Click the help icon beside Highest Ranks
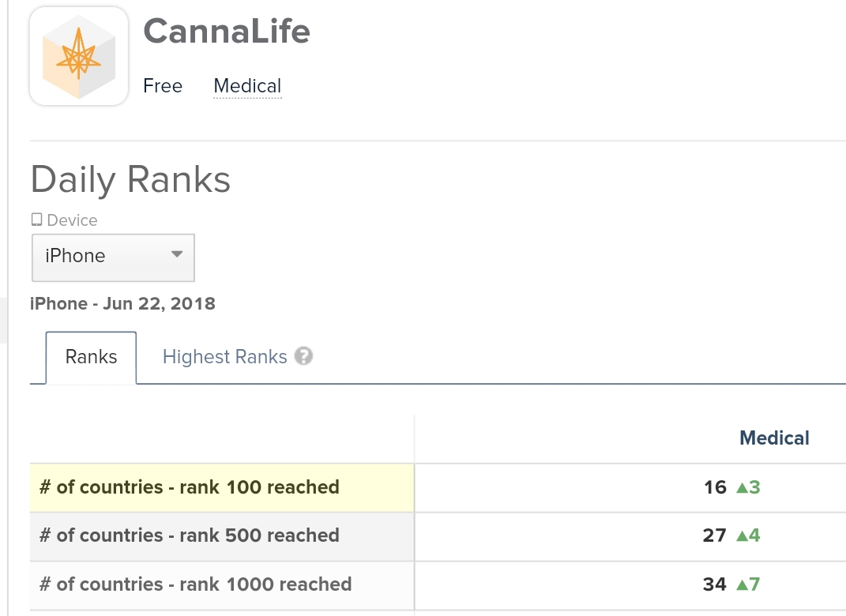Viewport: 846px width, 616px height. click(x=304, y=356)
